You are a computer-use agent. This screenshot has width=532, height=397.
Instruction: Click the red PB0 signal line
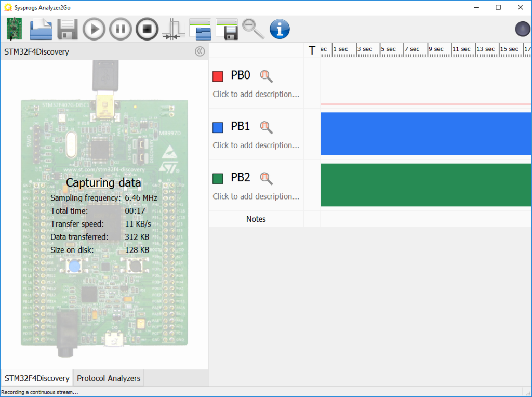tap(426, 104)
